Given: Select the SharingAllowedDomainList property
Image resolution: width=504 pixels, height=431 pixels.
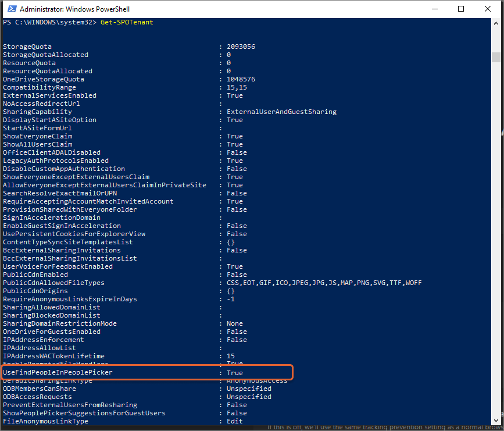Looking at the screenshot, I should (x=52, y=307).
